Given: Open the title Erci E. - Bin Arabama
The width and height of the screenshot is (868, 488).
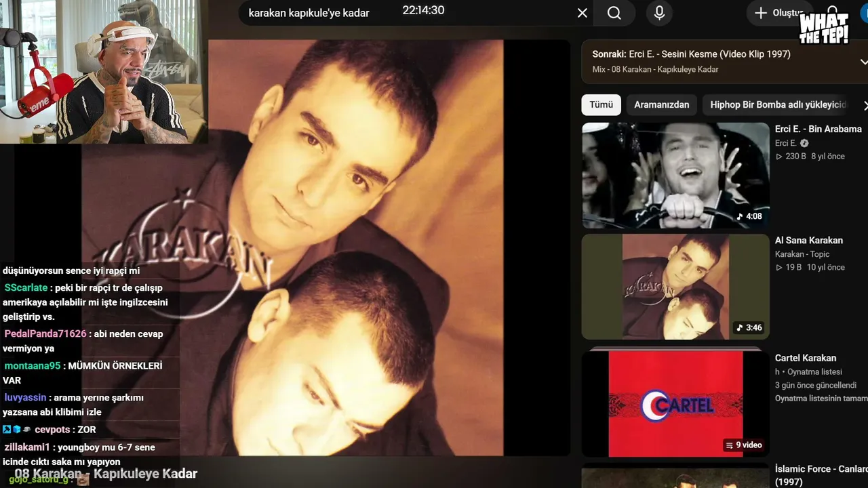Looking at the screenshot, I should click(x=818, y=129).
